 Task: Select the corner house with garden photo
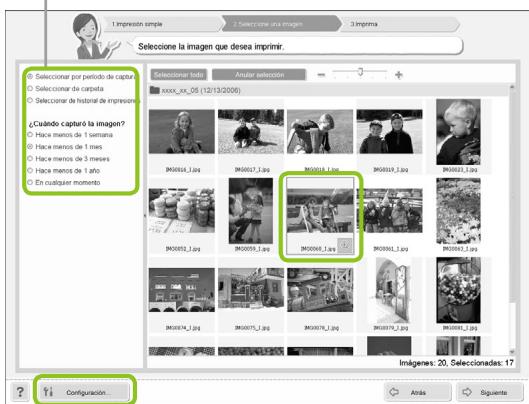pos(251,290)
